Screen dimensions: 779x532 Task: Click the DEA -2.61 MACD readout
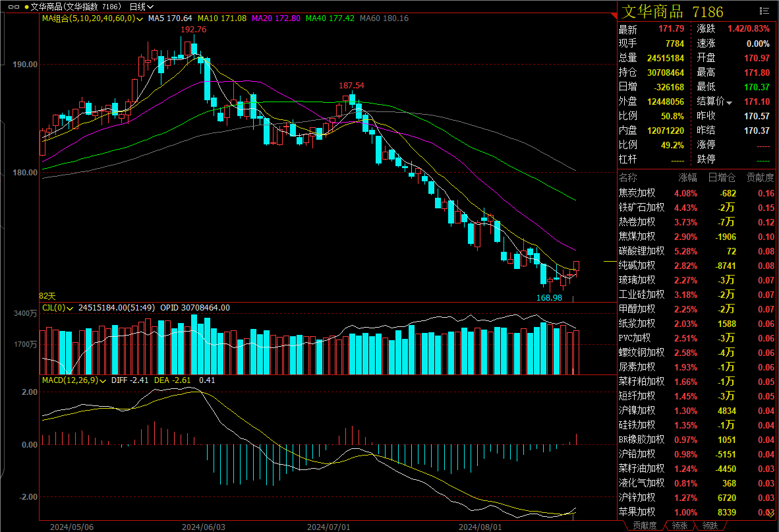(173, 380)
